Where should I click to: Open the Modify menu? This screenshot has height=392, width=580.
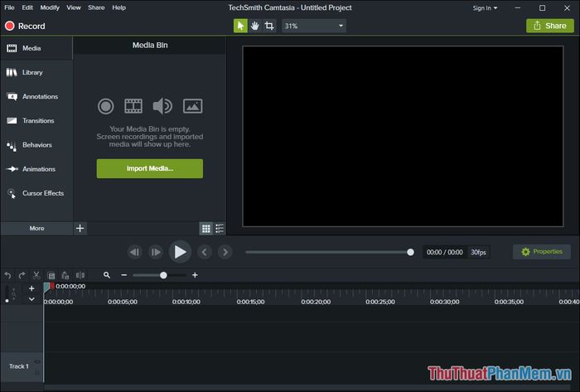tap(50, 7)
